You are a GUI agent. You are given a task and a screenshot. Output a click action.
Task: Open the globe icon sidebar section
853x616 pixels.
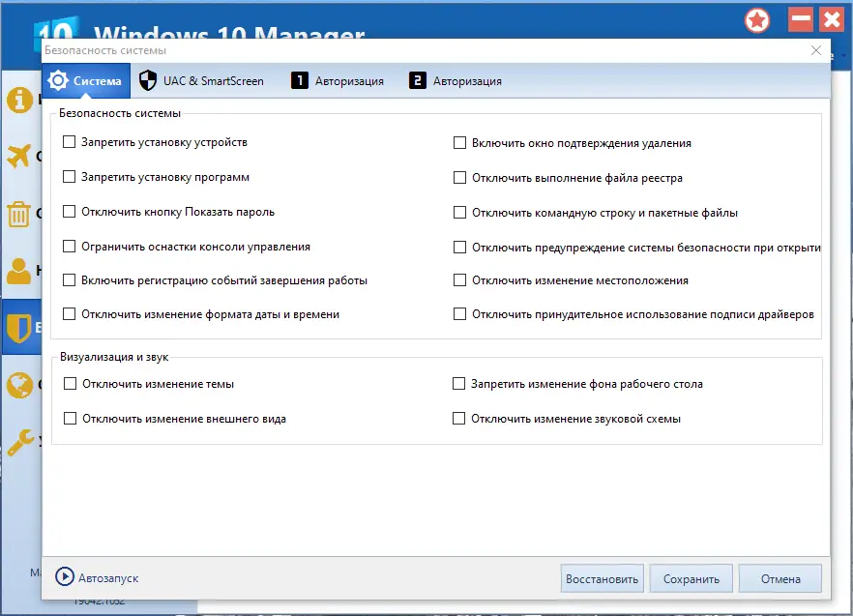click(18, 386)
